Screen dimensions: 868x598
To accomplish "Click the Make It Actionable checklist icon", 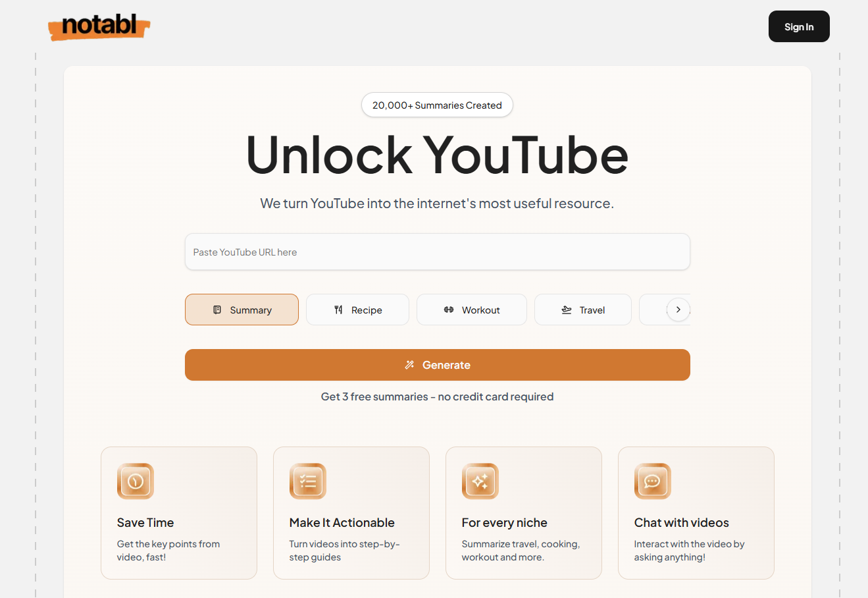I will click(308, 481).
